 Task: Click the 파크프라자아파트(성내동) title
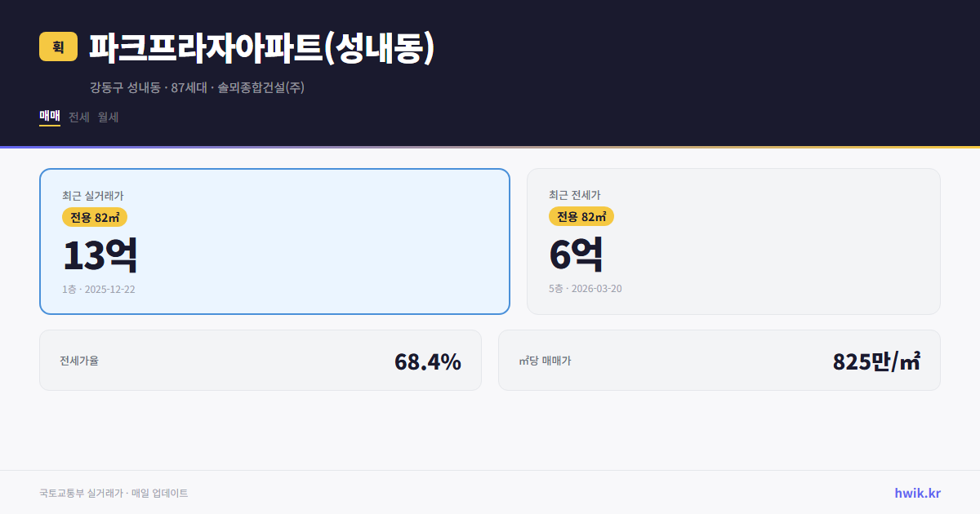pyautogui.click(x=263, y=47)
